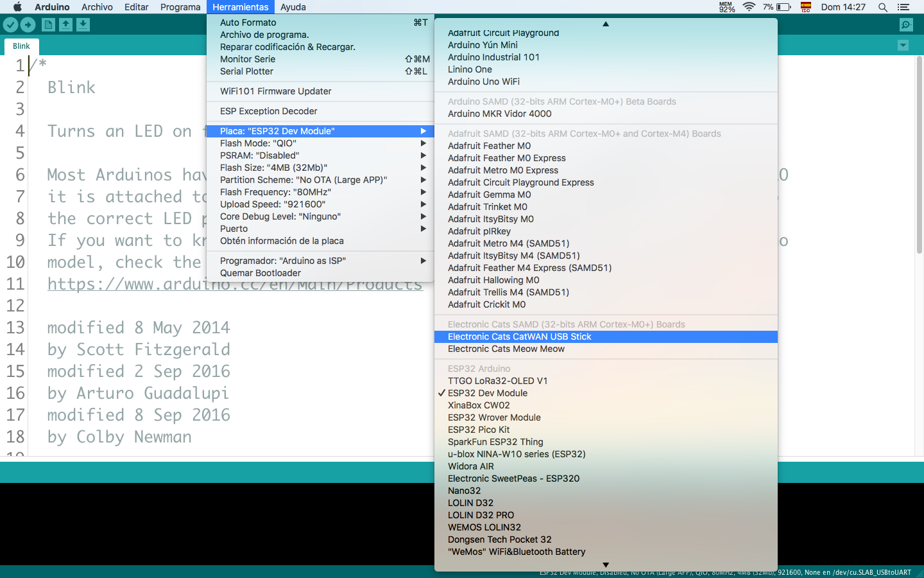Choose Auto Formato

320,22
